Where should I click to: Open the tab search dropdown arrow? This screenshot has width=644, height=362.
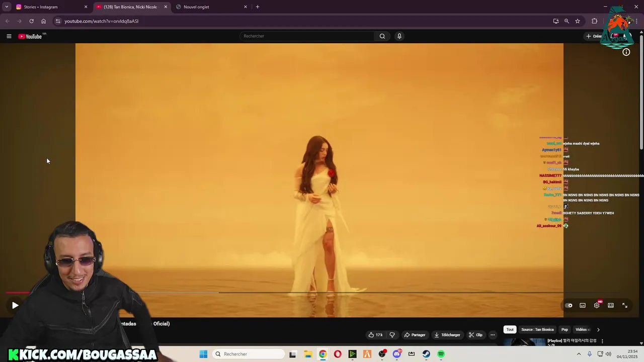pyautogui.click(x=7, y=7)
